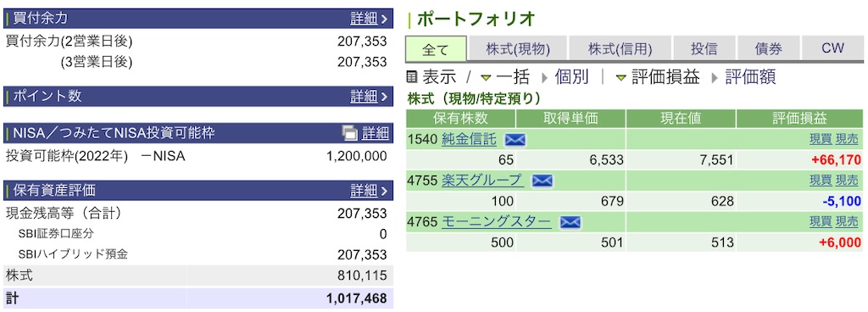Screen dimensions: 868x312
Task: Open 詳細 link in NISA投資可能枠 header
Action: point(376,133)
